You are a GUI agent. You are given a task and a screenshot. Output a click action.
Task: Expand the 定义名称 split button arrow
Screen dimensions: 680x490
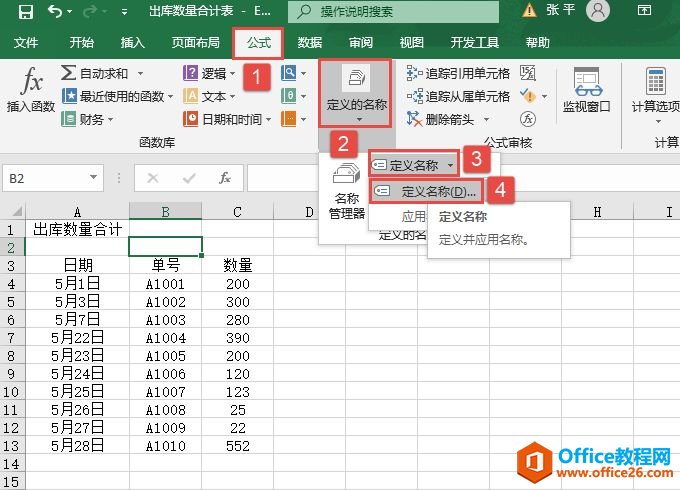tap(451, 165)
